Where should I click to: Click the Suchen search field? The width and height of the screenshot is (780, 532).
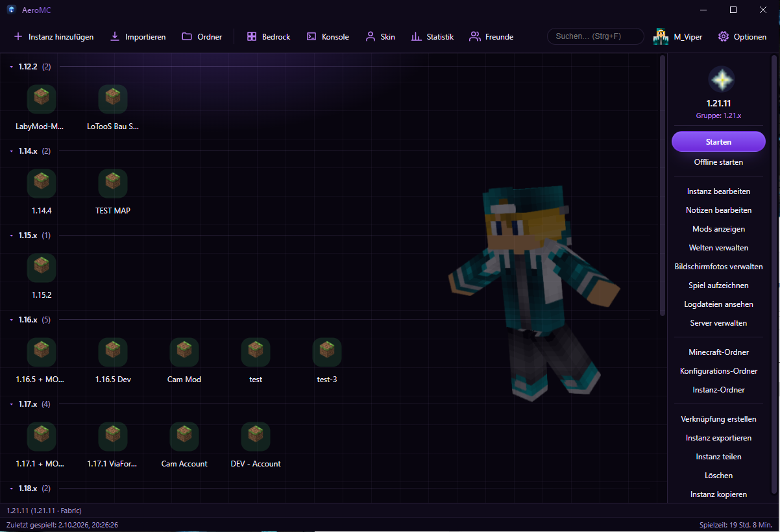(596, 36)
